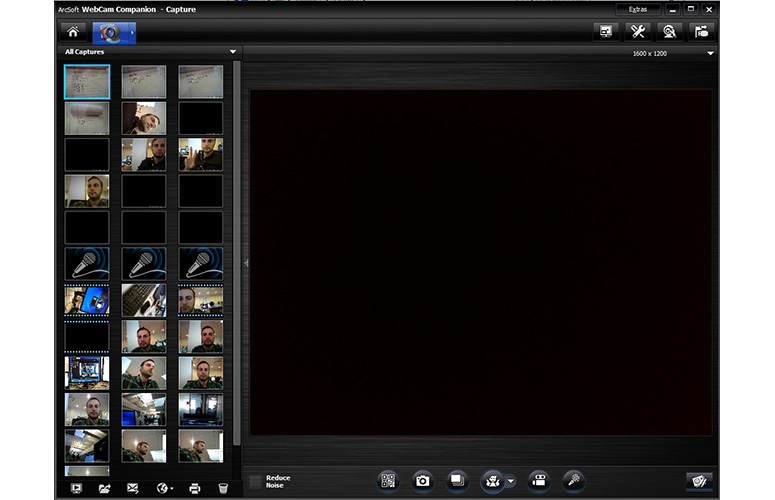The width and height of the screenshot is (775, 500).
Task: Open the 1600 x 1200 resolution dropdown
Action: coord(710,53)
